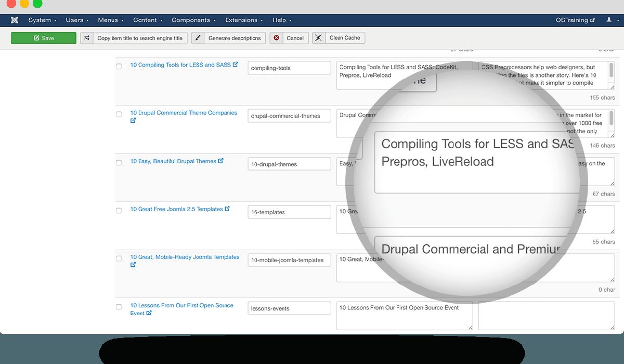Screen dimensions: 624x364
Task: Open the Content dropdown menu
Action: click(148, 20)
